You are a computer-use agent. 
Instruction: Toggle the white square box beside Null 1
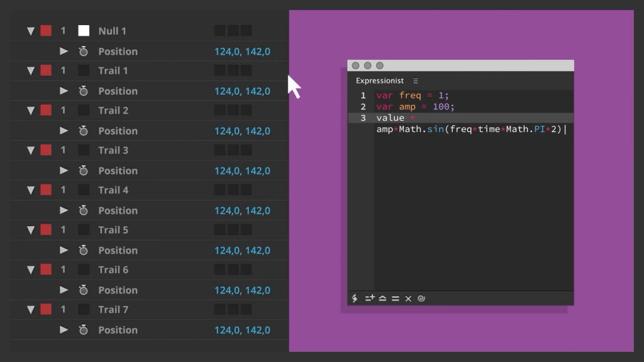[84, 31]
